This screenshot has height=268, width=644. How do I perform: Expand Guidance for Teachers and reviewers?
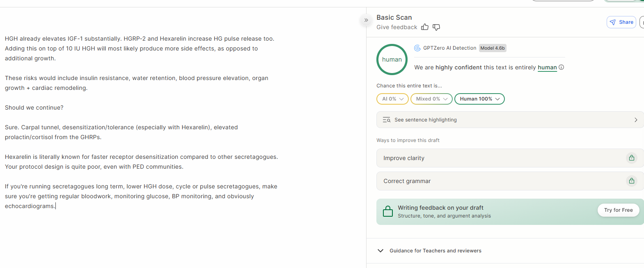[429, 251]
